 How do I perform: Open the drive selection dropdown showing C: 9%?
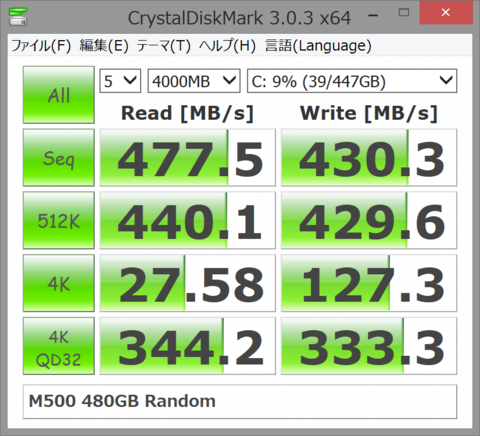(x=352, y=81)
